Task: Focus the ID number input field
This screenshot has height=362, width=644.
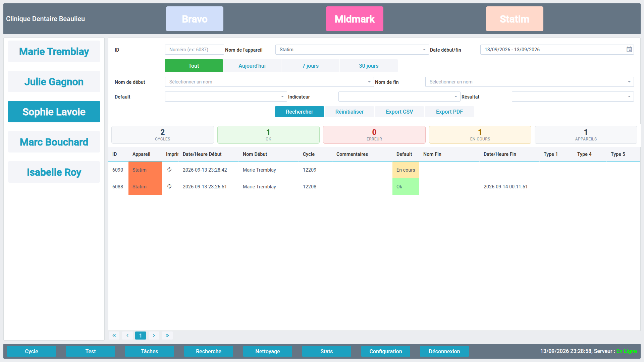Action: click(x=194, y=50)
